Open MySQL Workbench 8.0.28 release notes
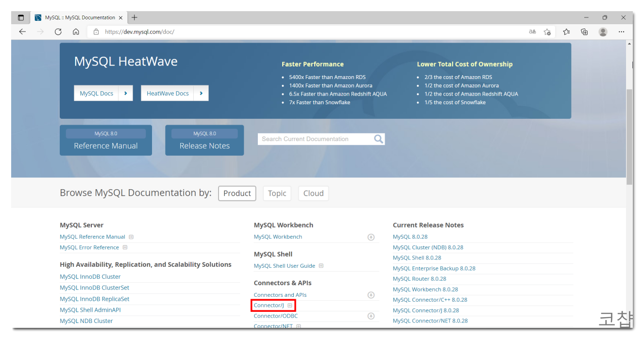 tap(425, 290)
